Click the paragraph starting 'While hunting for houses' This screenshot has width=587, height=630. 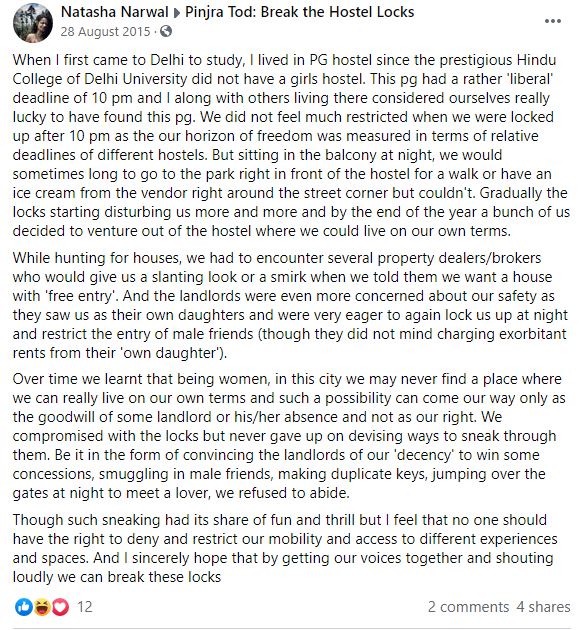[290, 305]
